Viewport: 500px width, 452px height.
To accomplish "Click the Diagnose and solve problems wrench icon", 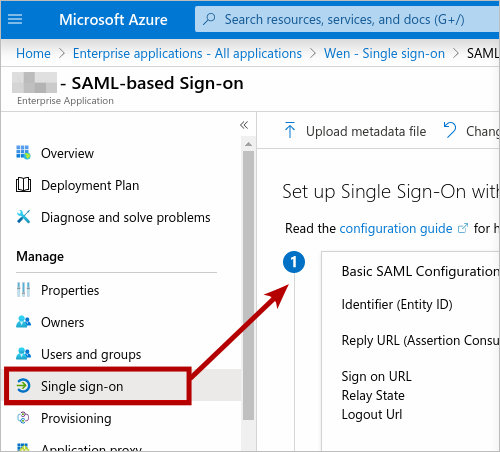I will pyautogui.click(x=23, y=217).
